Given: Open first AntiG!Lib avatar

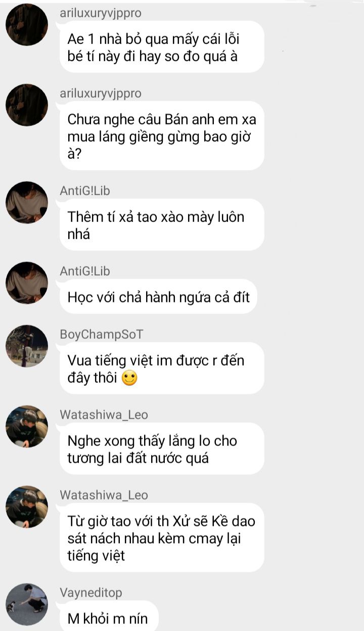Looking at the screenshot, I should (27, 202).
